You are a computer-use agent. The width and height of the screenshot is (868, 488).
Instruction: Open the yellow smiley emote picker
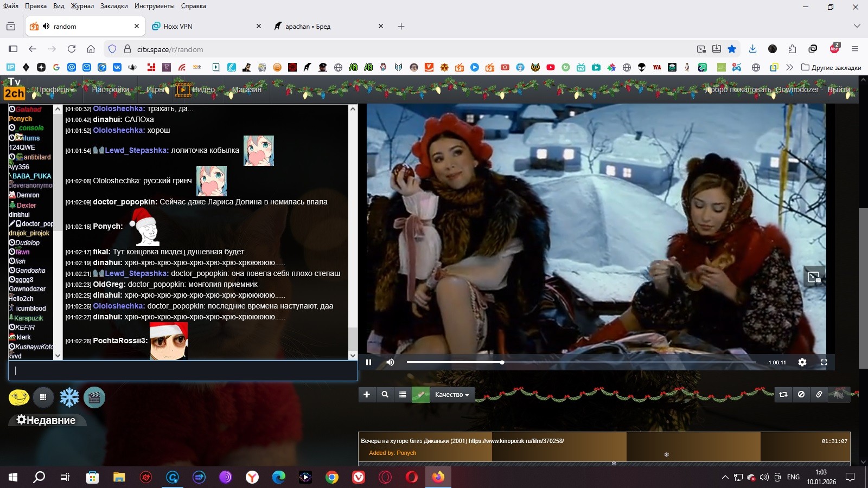pyautogui.click(x=19, y=397)
